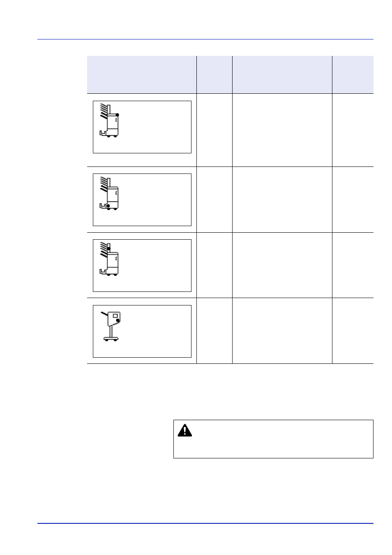This screenshot has height=555, width=392.
Task: Click the finisher icon with dot on upper column
Action: pos(110,259)
